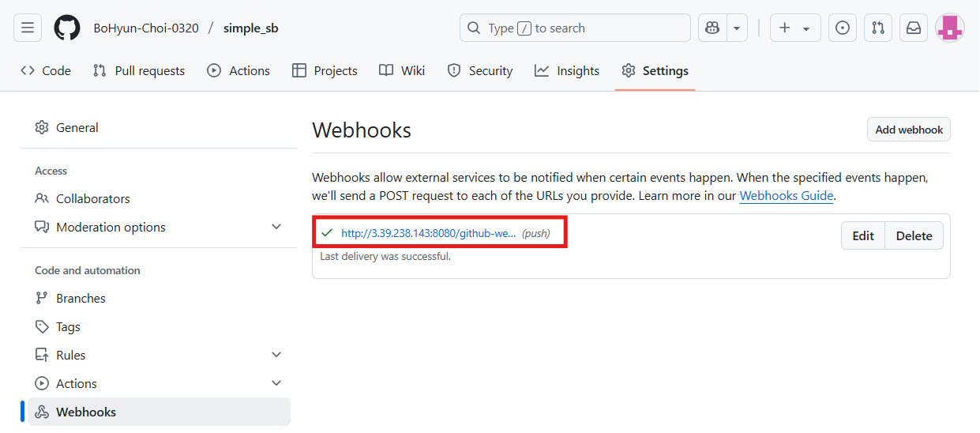
Task: Click the green check delivery status icon
Action: tap(326, 233)
